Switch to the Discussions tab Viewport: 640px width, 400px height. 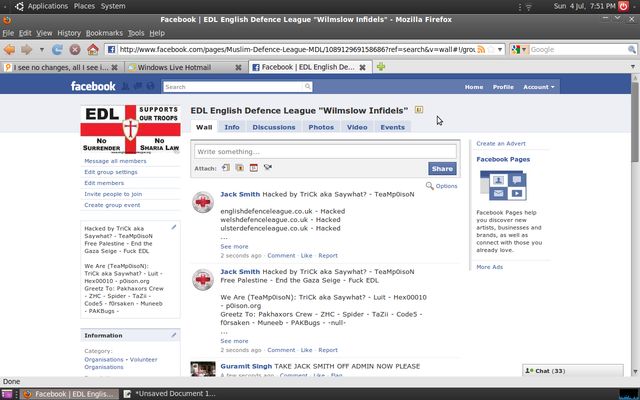click(273, 127)
